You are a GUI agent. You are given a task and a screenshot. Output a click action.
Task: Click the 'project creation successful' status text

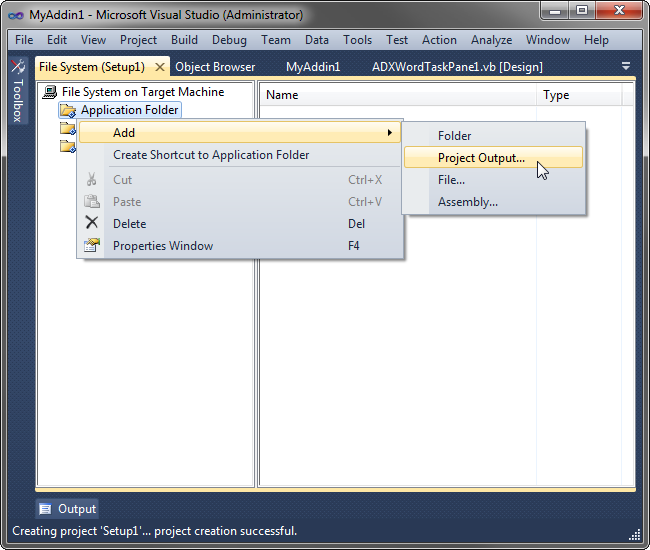pos(226,531)
